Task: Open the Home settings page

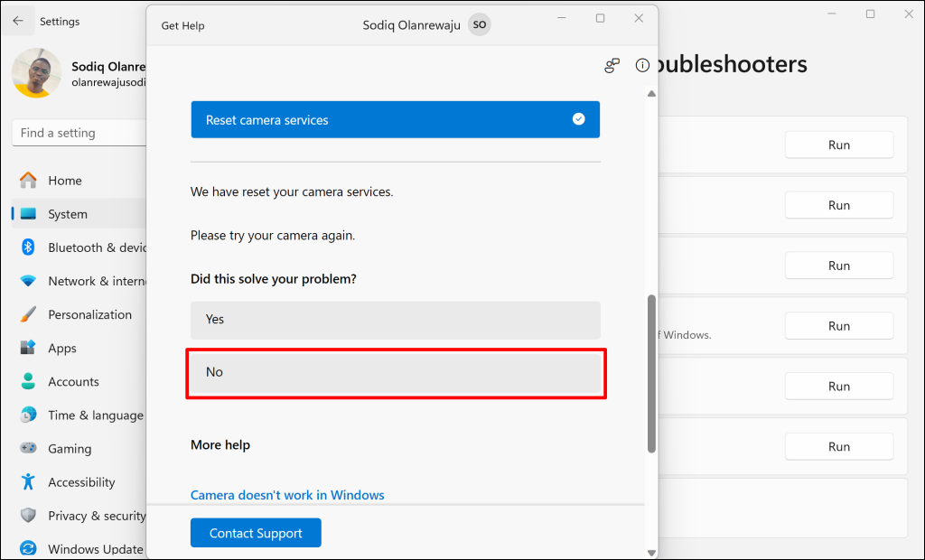Action: click(x=64, y=181)
